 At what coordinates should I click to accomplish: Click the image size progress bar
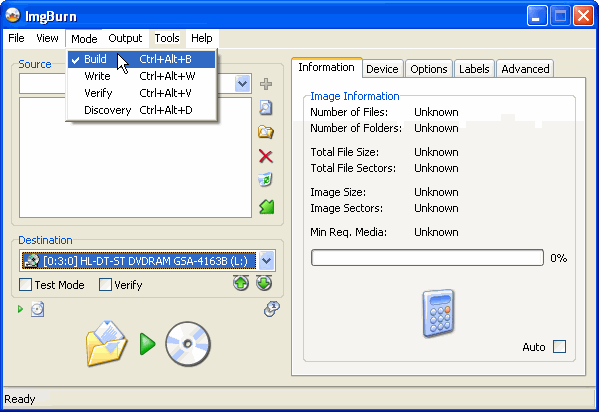pos(427,258)
